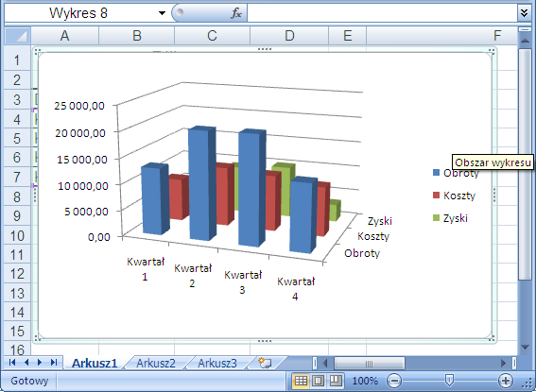Image resolution: width=536 pixels, height=392 pixels.
Task: Expand the formula bar with double chevron
Action: (524, 13)
